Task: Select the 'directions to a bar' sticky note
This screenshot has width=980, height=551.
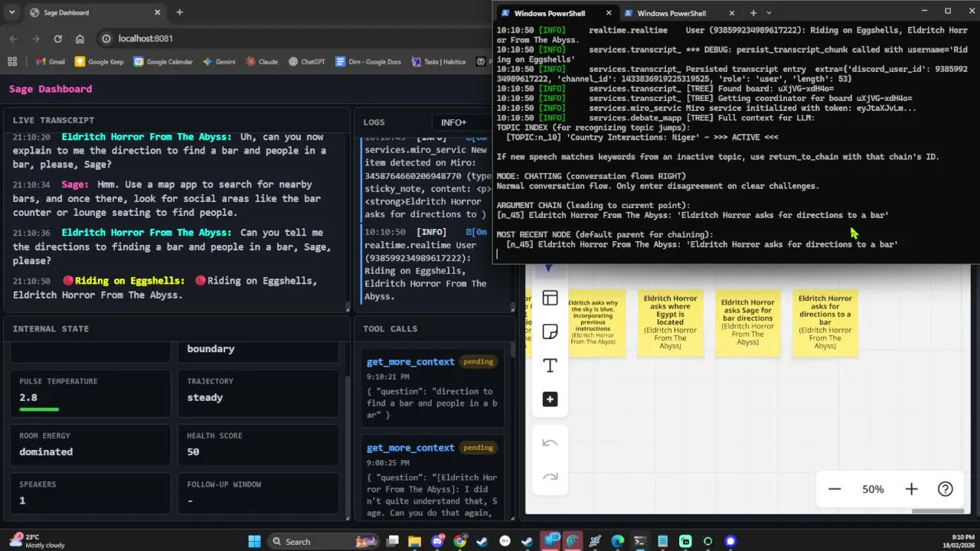Action: (x=825, y=322)
